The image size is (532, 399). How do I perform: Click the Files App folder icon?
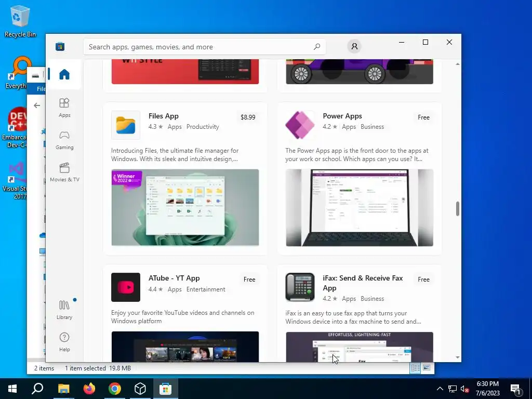(x=126, y=125)
